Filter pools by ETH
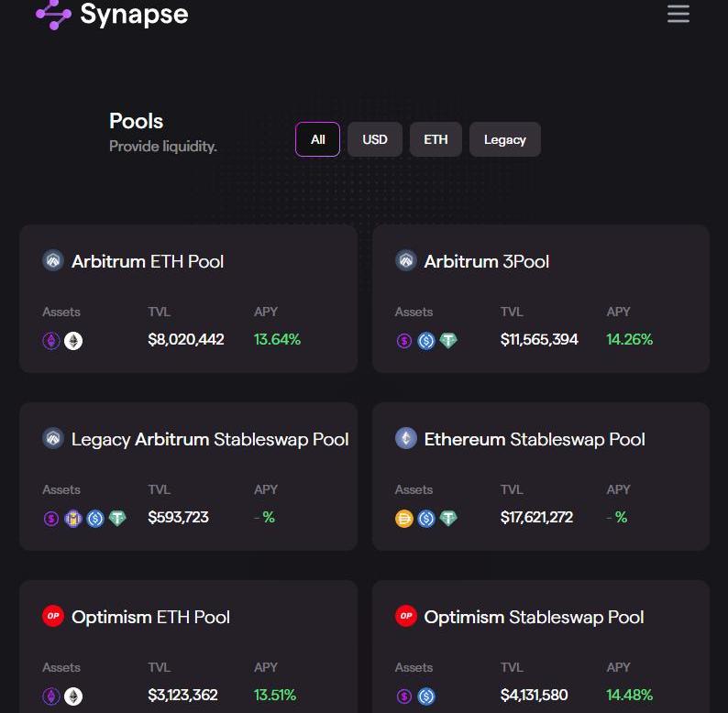This screenshot has width=728, height=713. [x=436, y=139]
